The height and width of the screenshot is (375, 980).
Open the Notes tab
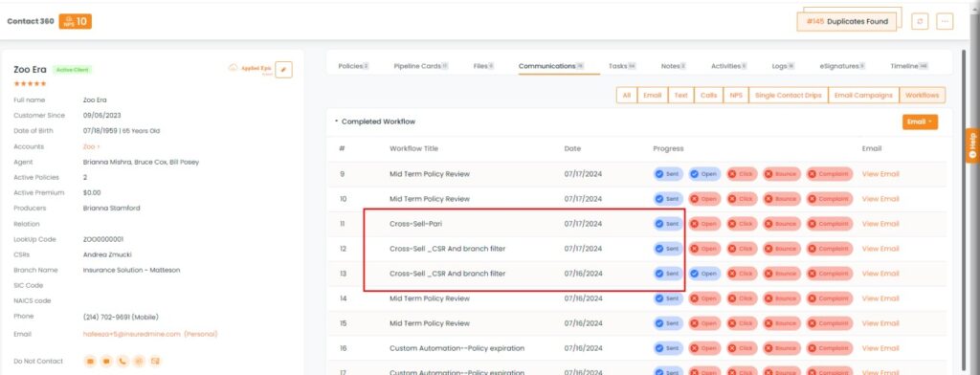click(673, 66)
